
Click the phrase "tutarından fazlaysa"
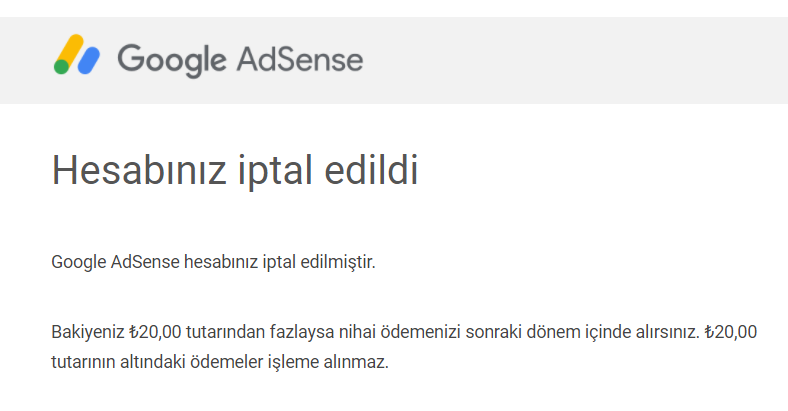click(x=260, y=332)
